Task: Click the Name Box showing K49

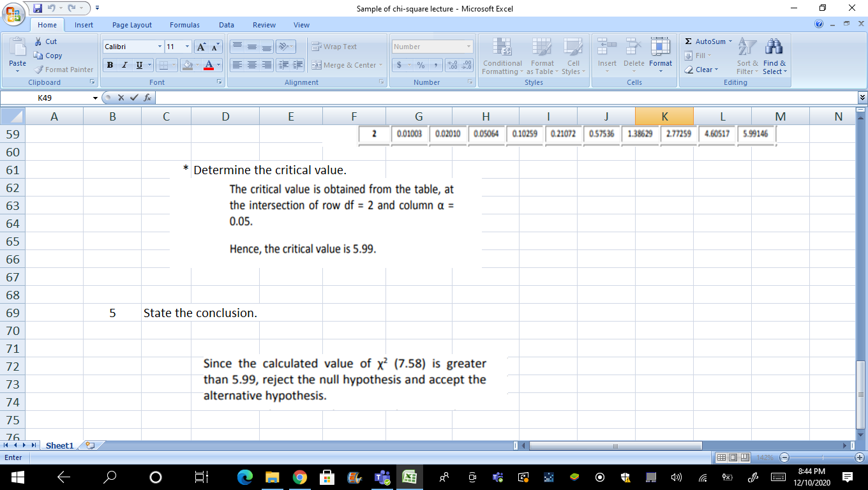Action: 46,98
